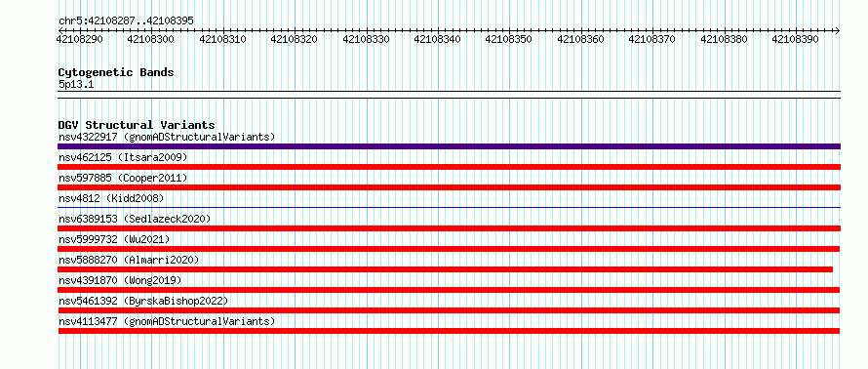Image resolution: width=868 pixels, height=369 pixels.
Task: Click the red bar under nsv4113477
Action: (x=449, y=331)
